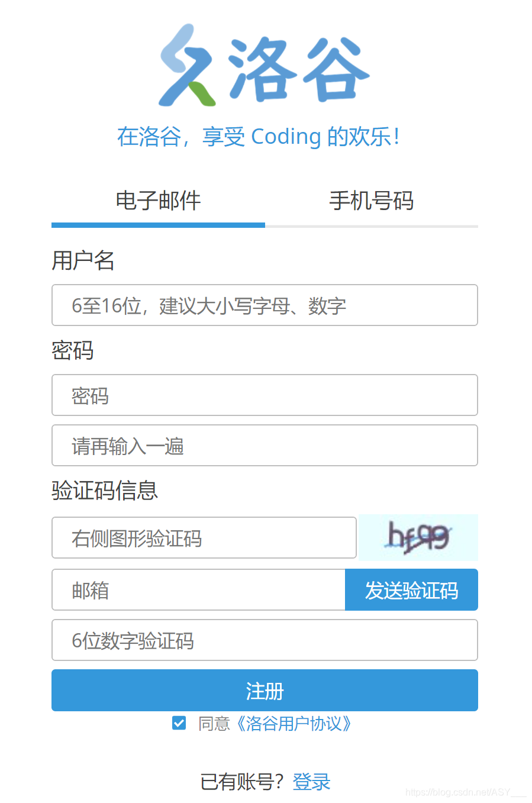Uncheck the 同意《洛谷用户协议》checkbox
532x803 pixels.
(178, 723)
